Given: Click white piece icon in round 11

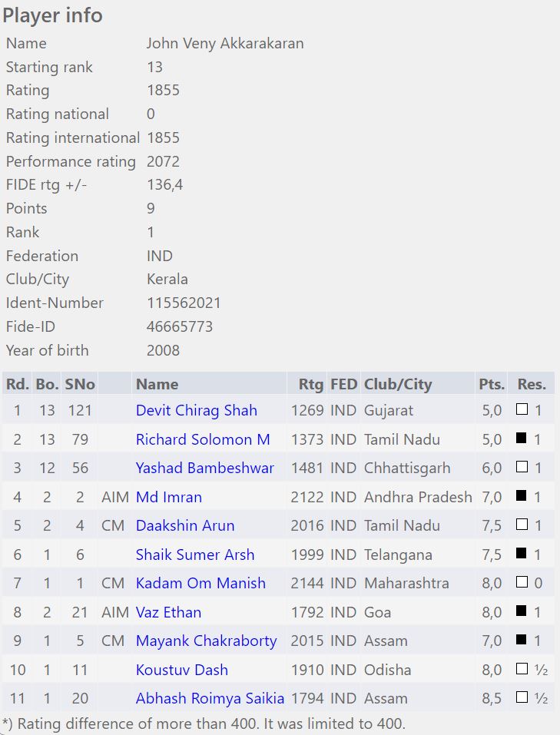Looking at the screenshot, I should click(x=522, y=698).
